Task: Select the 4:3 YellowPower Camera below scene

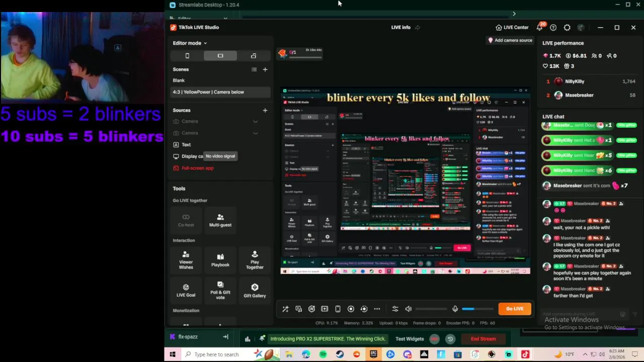Action: tap(221, 92)
